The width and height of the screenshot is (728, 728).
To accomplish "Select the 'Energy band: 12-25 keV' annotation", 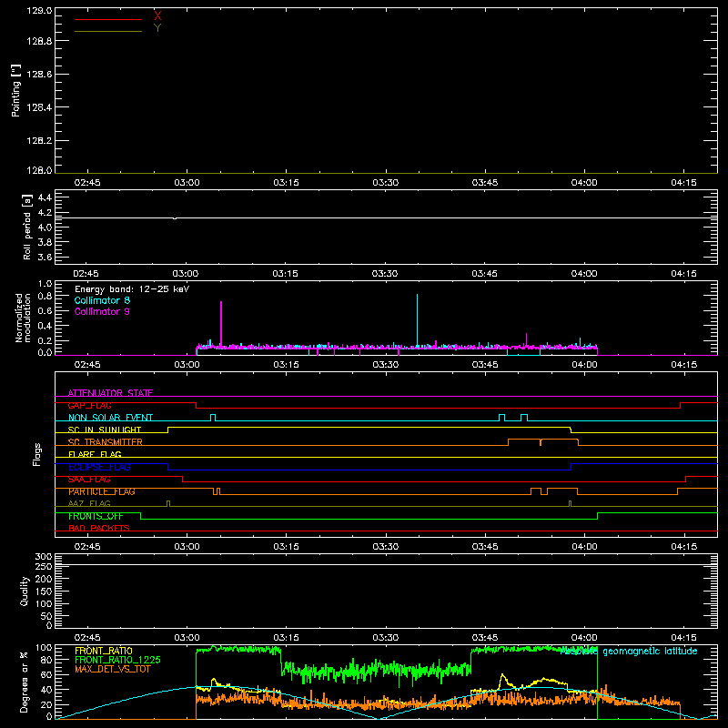I will pos(132,289).
